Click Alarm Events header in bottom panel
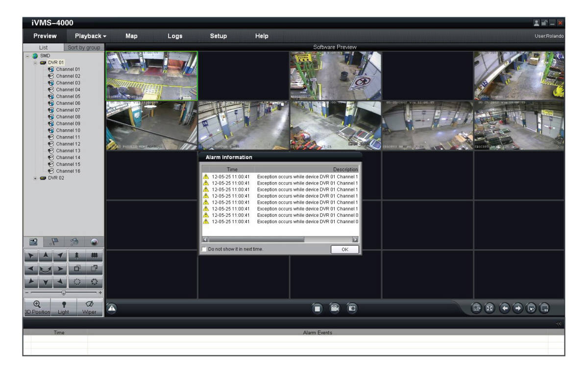 pos(318,333)
